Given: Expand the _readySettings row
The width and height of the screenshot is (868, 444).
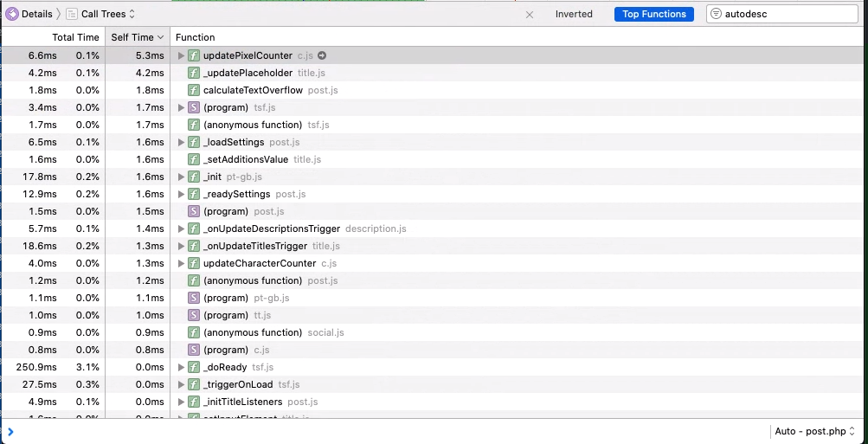Looking at the screenshot, I should click(181, 195).
